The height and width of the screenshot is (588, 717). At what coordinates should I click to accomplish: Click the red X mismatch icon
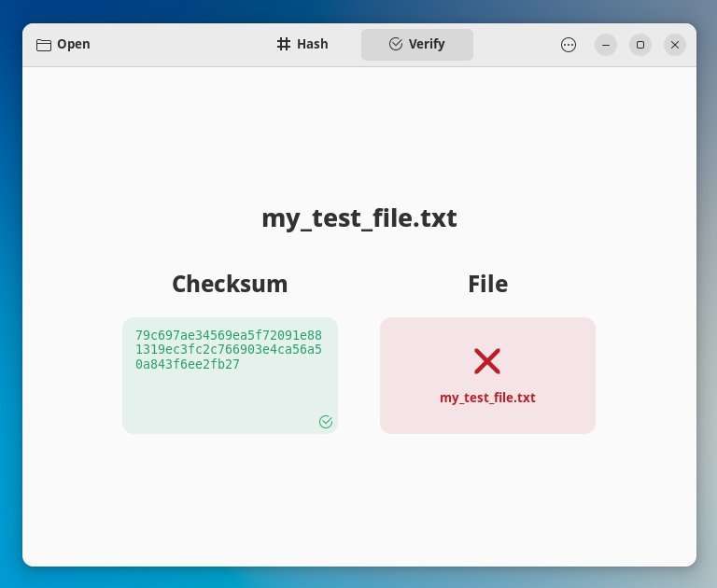(487, 361)
